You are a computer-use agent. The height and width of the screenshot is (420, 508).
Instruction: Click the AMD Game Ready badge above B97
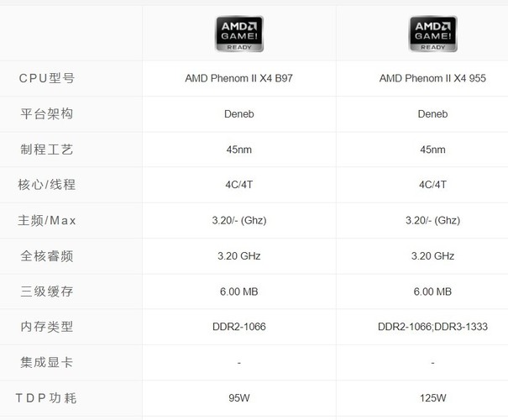coord(239,34)
